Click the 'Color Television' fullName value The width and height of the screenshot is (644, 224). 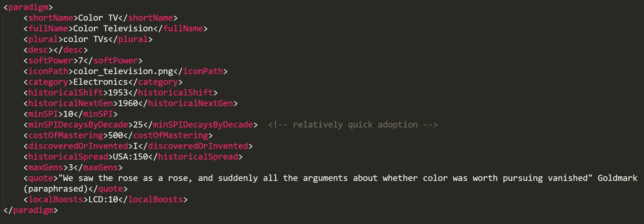click(x=113, y=28)
